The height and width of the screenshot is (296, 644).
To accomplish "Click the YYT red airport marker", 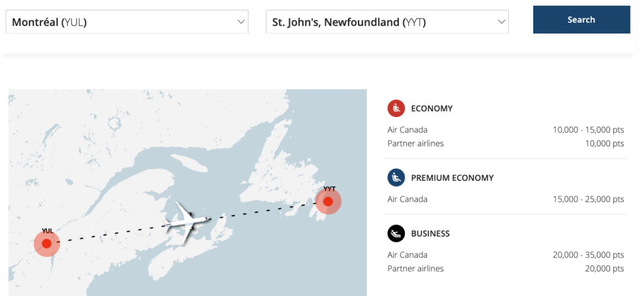I will [328, 202].
